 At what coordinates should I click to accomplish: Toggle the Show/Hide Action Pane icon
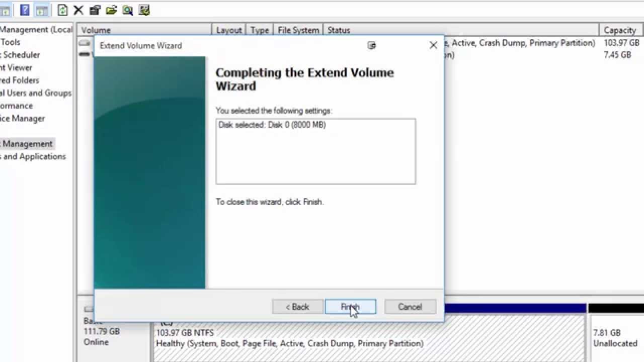click(42, 10)
